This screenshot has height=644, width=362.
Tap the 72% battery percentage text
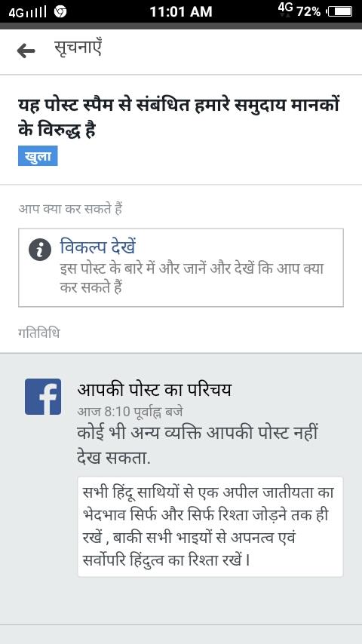click(308, 12)
